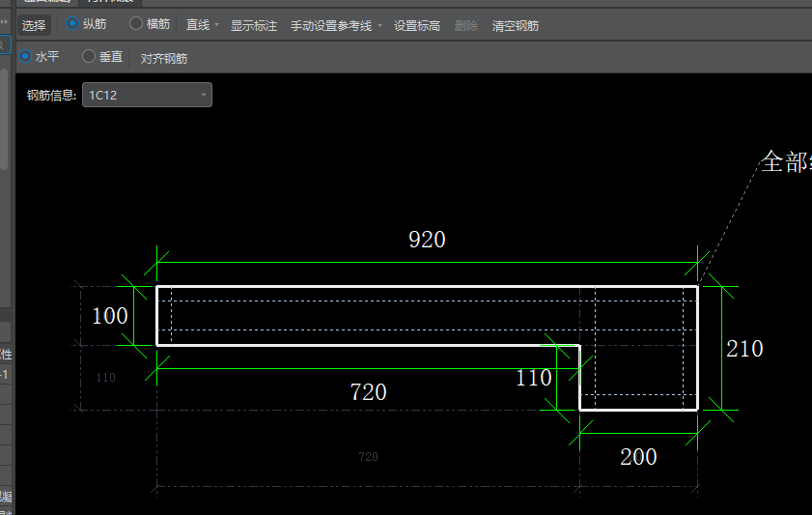The width and height of the screenshot is (812, 515).
Task: Open the 手动设置参考线 dropdown
Action: click(336, 26)
